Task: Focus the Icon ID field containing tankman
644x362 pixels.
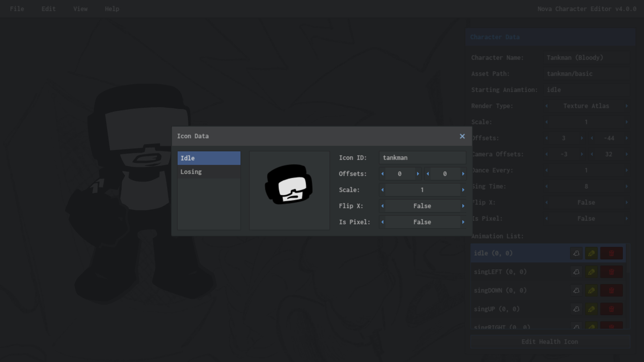Action: (x=422, y=158)
